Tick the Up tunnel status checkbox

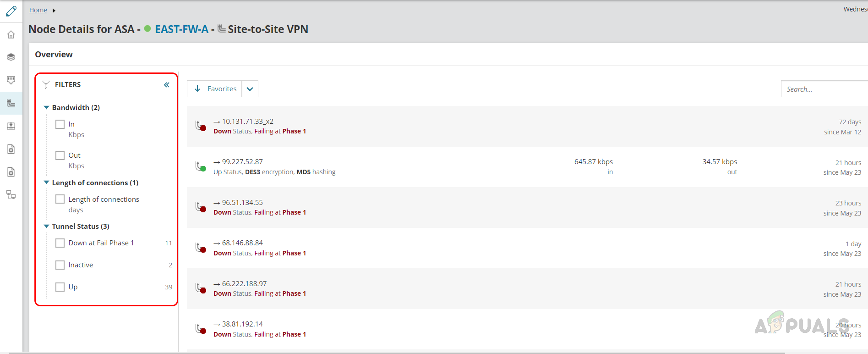click(60, 287)
